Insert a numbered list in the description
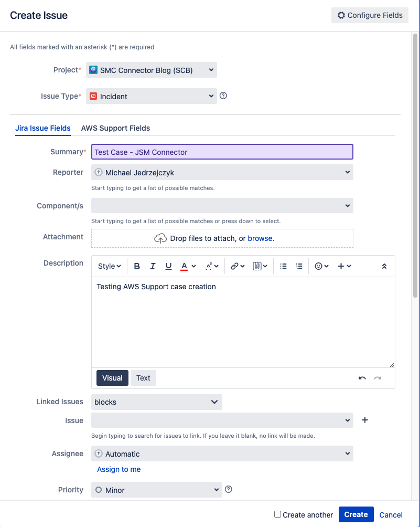The image size is (420, 527). (299, 266)
